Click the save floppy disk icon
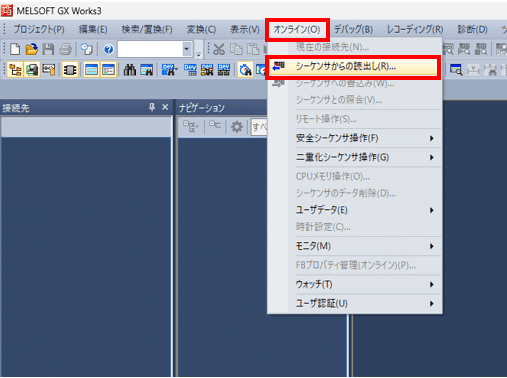The width and height of the screenshot is (507, 378). (48, 50)
